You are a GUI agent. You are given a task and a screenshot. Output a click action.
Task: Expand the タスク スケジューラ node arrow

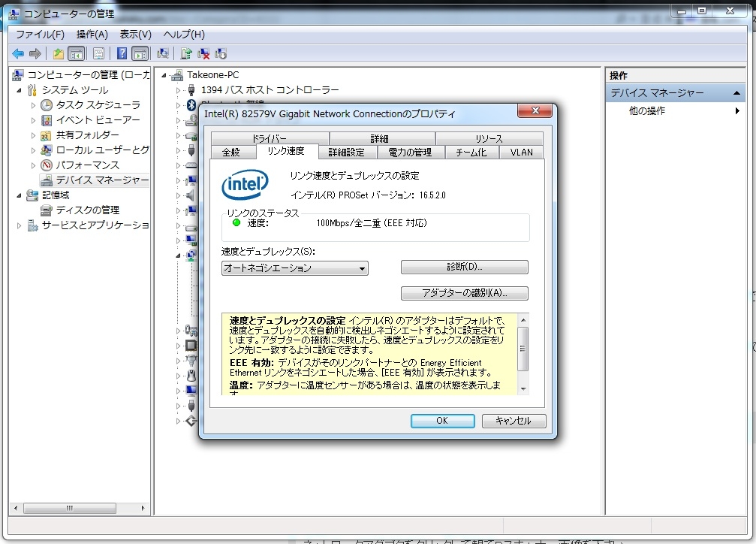click(x=33, y=105)
